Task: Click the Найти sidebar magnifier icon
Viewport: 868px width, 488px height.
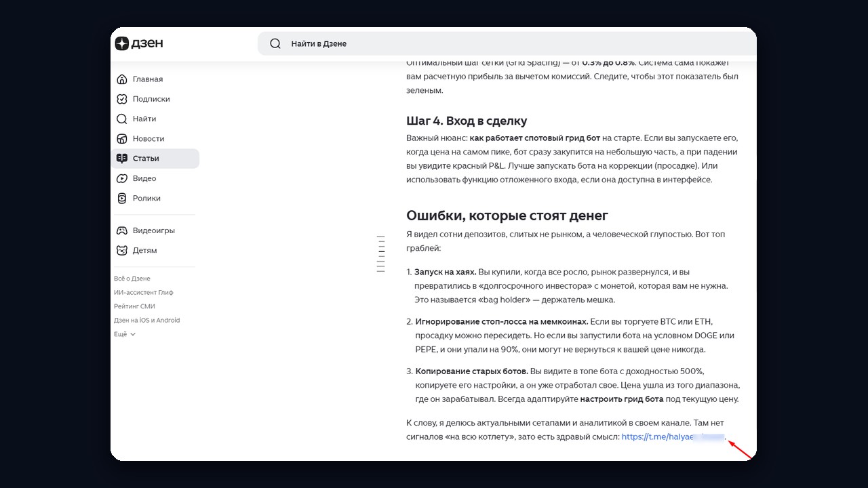Action: pos(122,119)
